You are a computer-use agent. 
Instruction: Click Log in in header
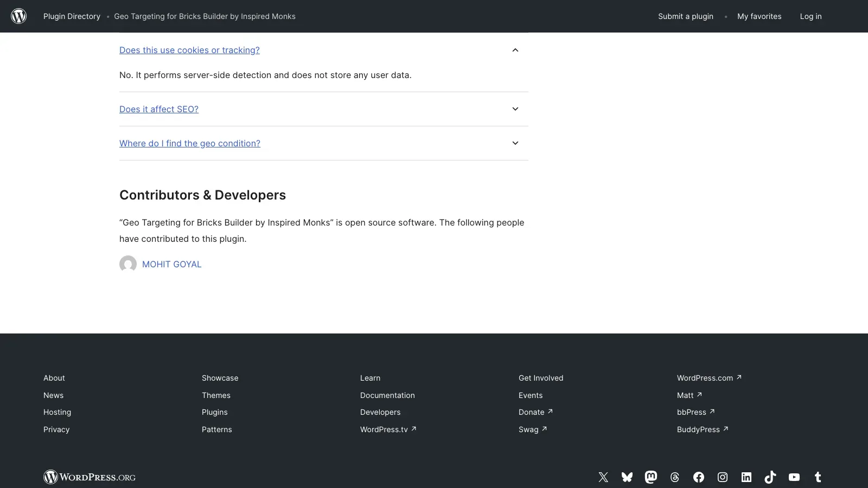[810, 16]
